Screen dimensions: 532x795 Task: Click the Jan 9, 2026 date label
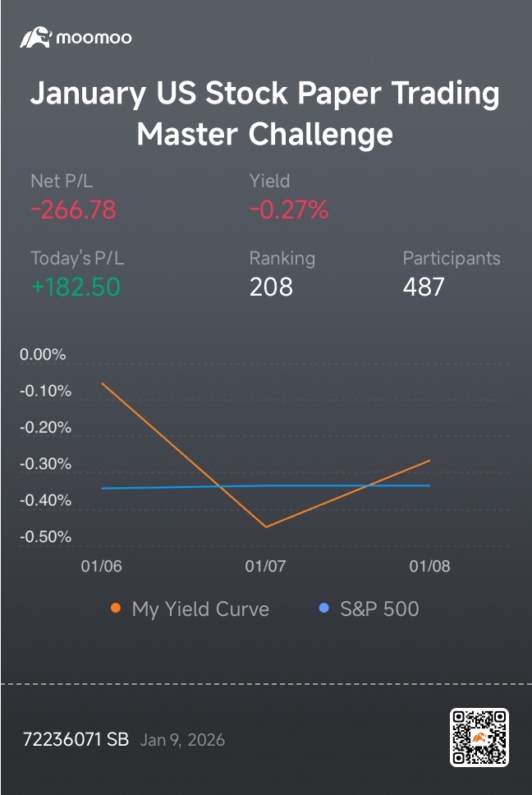click(x=182, y=740)
